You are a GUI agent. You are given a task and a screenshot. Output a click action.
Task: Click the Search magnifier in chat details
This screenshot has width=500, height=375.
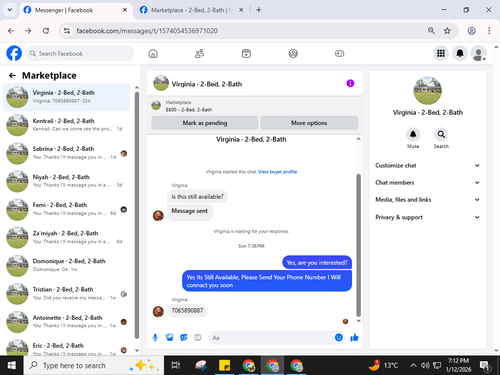[x=441, y=134]
